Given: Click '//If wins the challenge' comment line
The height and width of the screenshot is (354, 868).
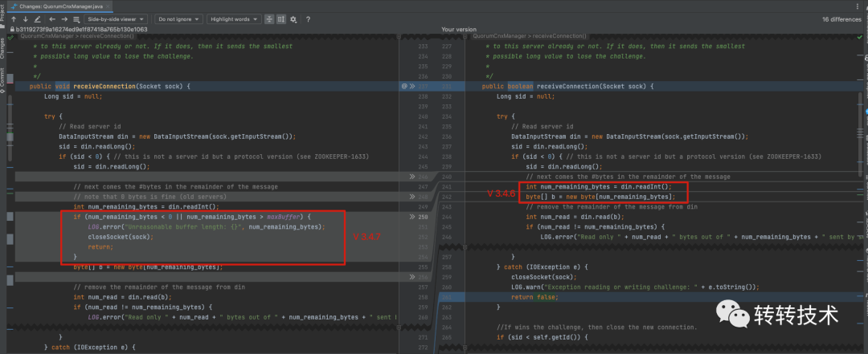Looking at the screenshot, I should [x=596, y=327].
